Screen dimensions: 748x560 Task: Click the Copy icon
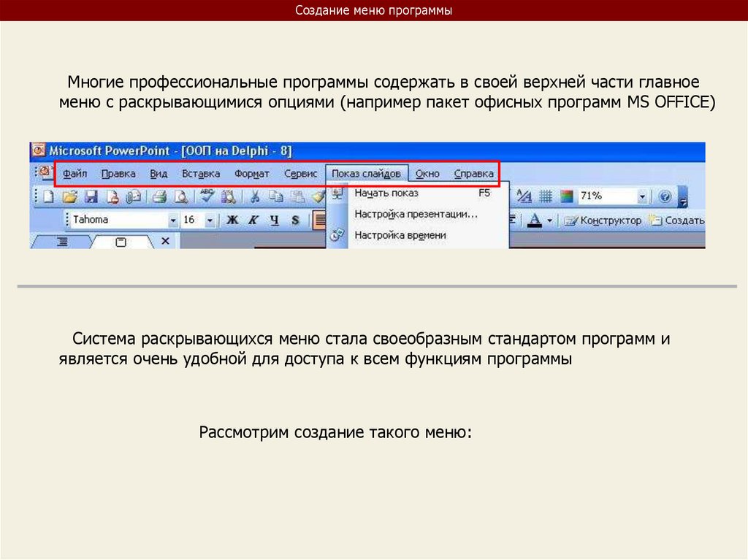pos(275,196)
